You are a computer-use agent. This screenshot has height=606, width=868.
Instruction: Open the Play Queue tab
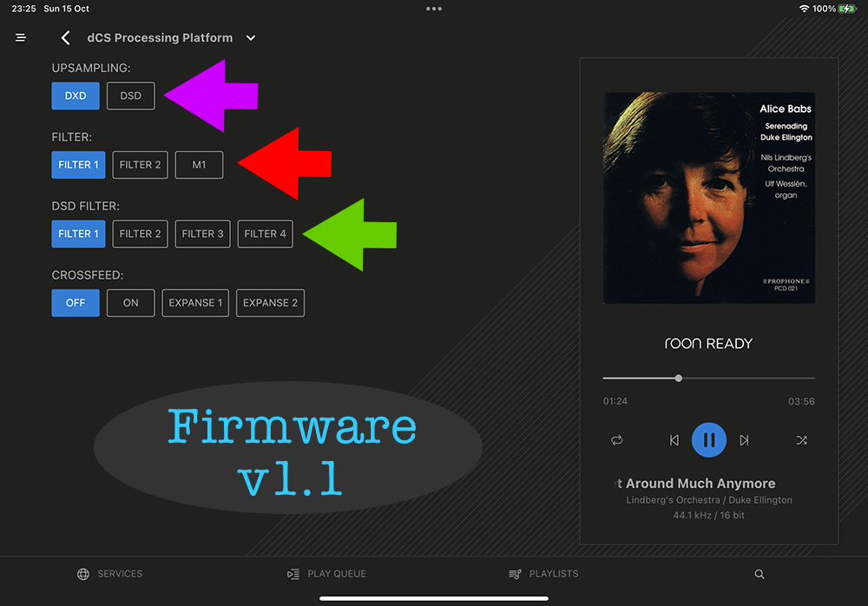tap(326, 574)
